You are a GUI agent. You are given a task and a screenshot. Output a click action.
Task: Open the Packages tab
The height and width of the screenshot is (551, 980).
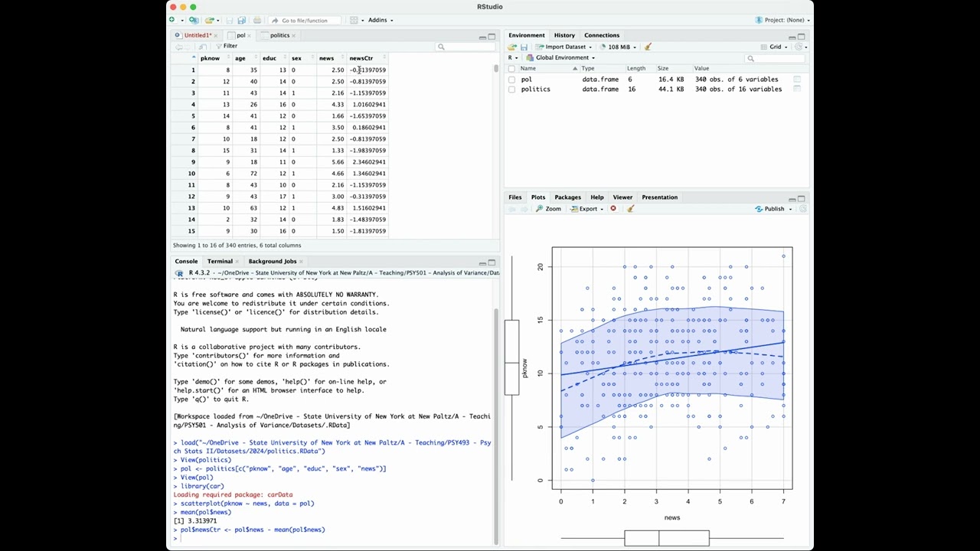point(567,197)
